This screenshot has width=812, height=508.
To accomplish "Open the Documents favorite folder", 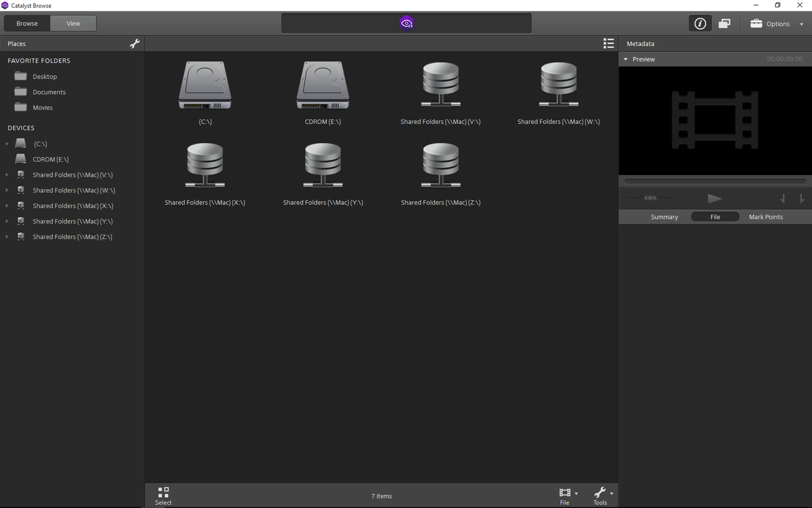I will pyautogui.click(x=49, y=92).
